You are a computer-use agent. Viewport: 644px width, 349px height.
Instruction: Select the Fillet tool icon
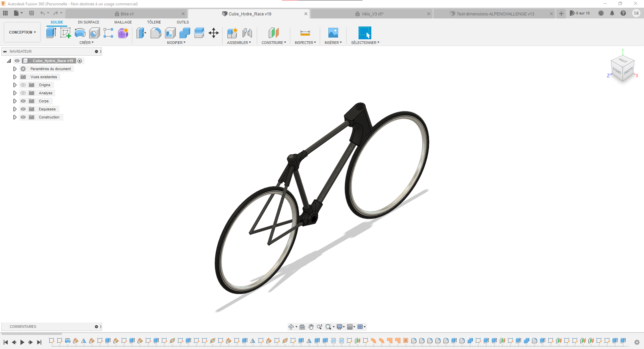pos(156,33)
